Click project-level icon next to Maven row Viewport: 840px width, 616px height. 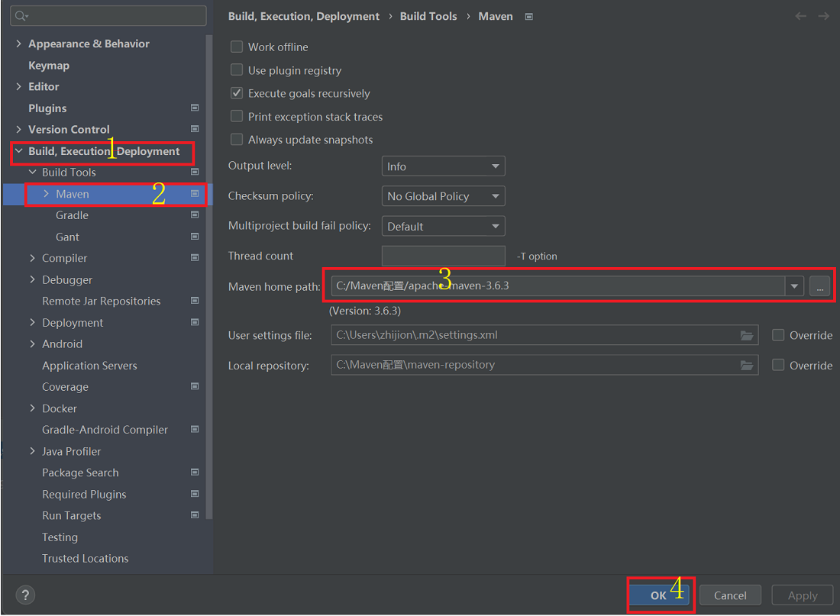(195, 193)
